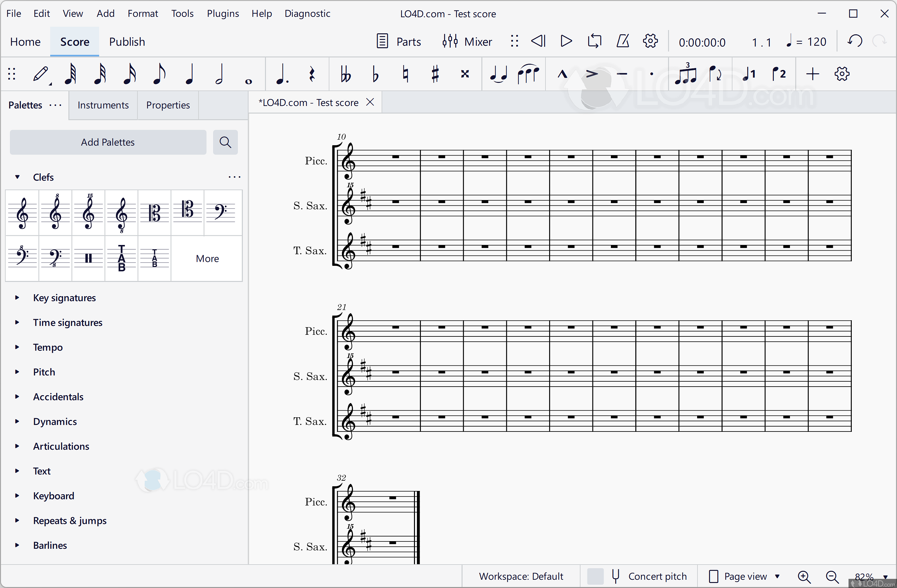Viewport: 897px width, 588px height.
Task: Collapse the Clefs palette section
Action: (17, 177)
